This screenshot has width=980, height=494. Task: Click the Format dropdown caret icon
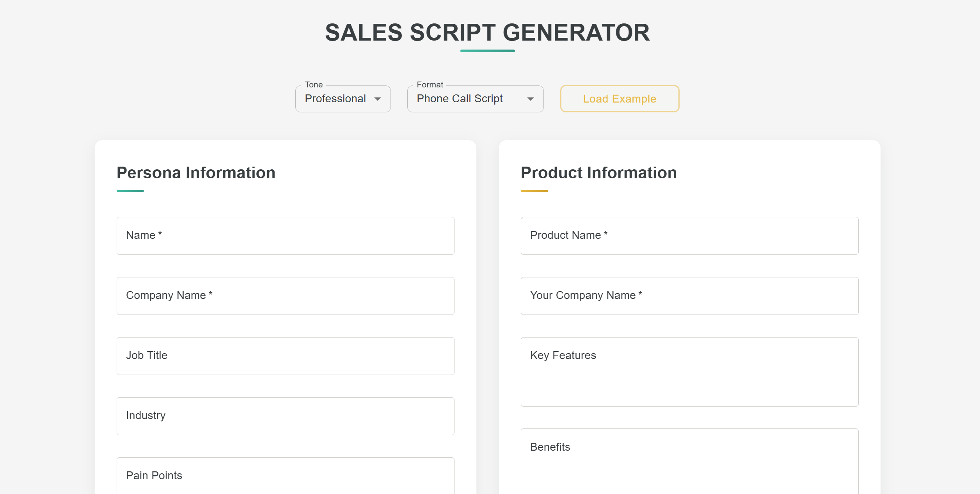click(x=530, y=99)
